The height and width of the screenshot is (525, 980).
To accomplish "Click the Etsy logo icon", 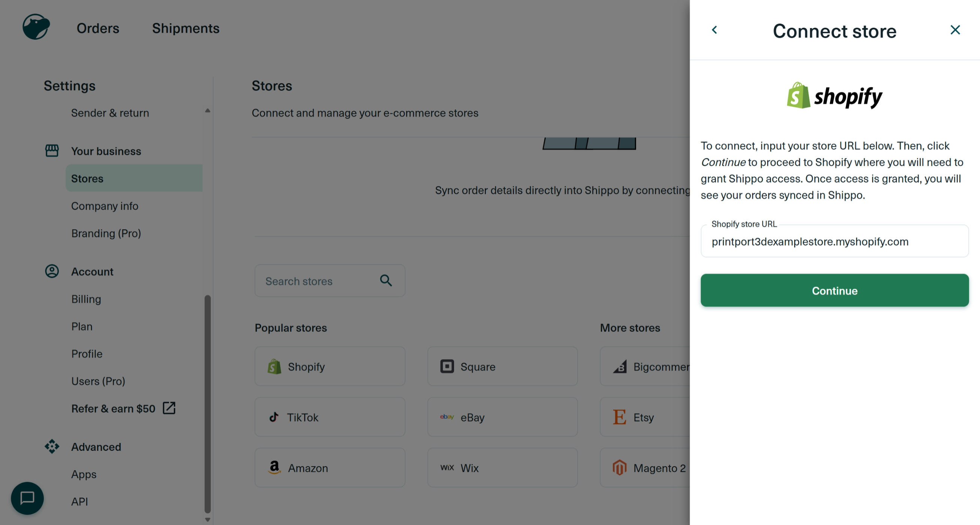I will coord(620,417).
